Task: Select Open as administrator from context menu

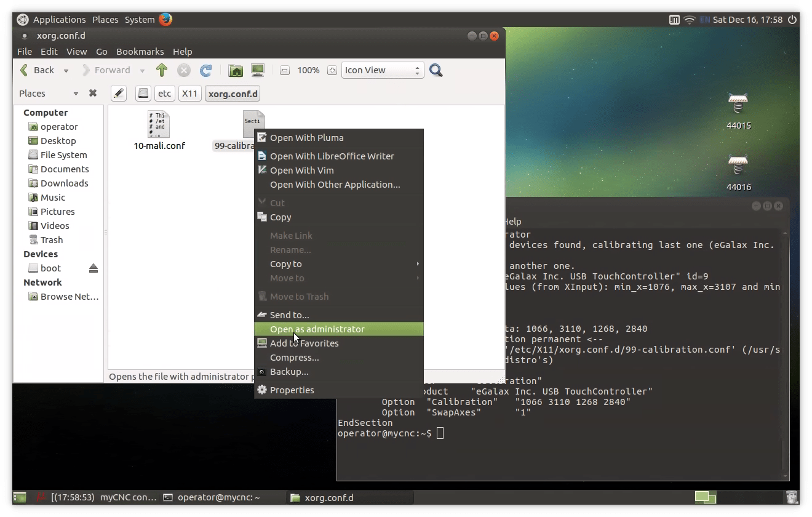Action: (x=317, y=329)
